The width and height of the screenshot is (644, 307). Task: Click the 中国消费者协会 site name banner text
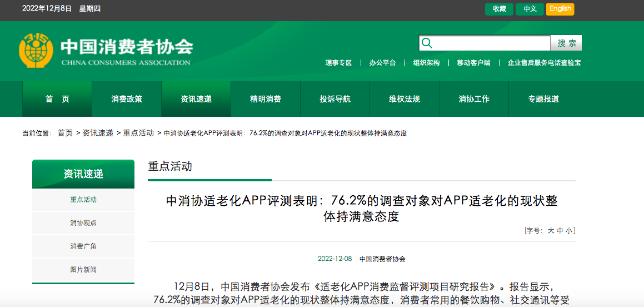click(127, 47)
